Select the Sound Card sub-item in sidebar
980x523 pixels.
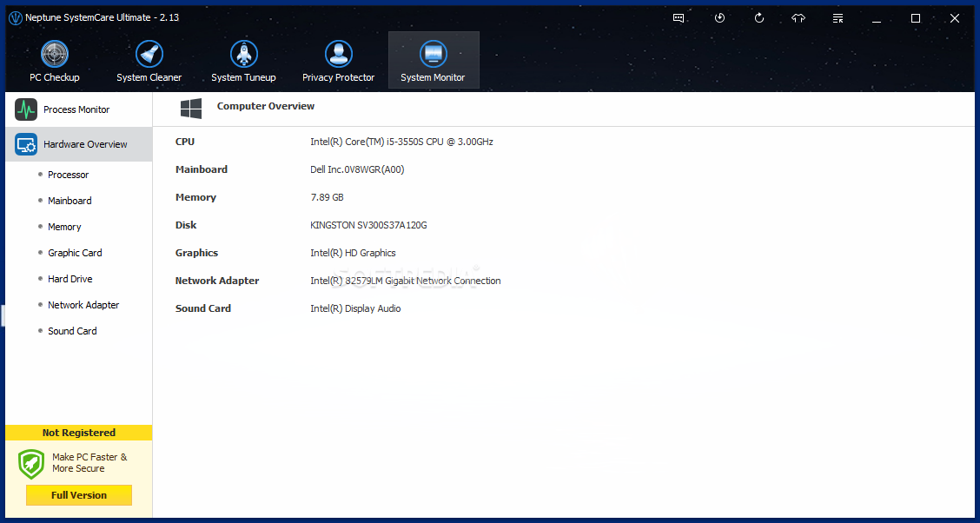tap(72, 331)
